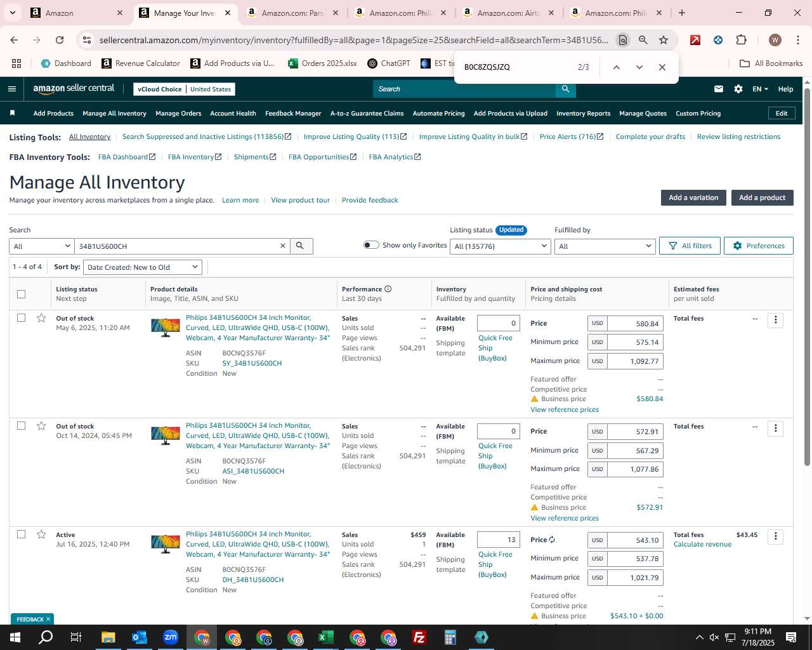Open actions menu for ASI_34B1U5600CH row
The height and width of the screenshot is (650, 812).
coord(775,428)
